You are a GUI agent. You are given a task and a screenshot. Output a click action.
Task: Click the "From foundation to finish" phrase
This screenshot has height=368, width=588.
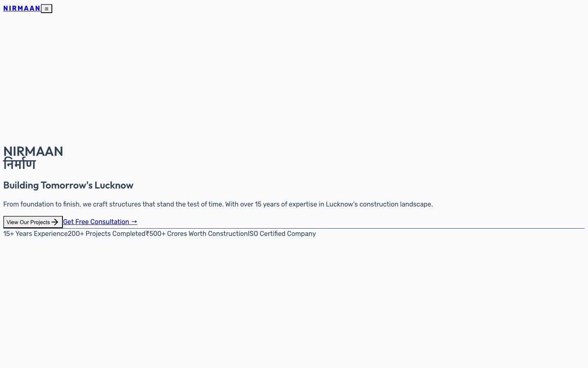[41, 204]
